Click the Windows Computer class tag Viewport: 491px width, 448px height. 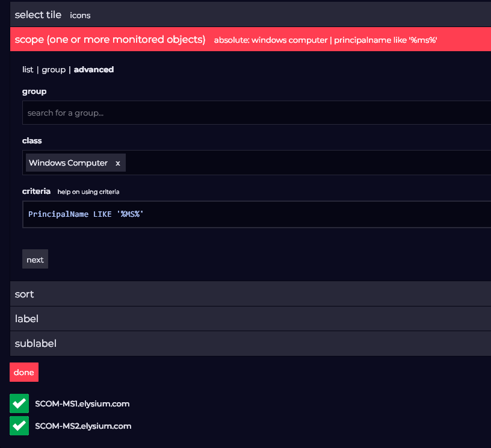tap(68, 163)
